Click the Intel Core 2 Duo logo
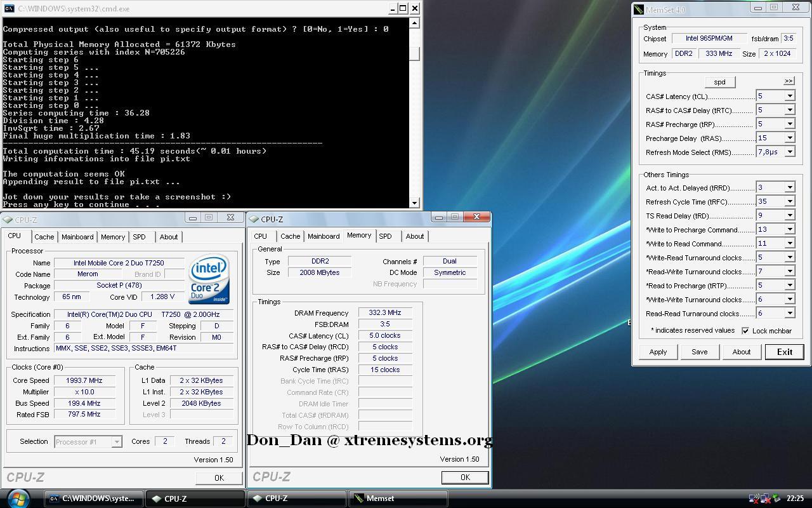The width and height of the screenshot is (812, 508). 209,280
